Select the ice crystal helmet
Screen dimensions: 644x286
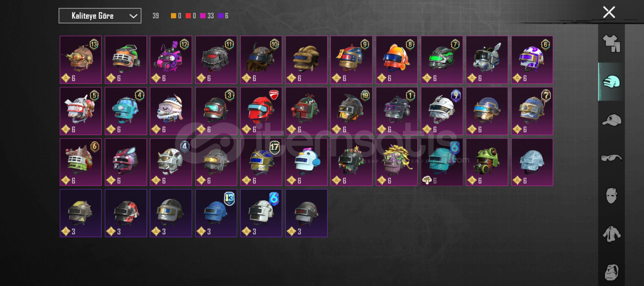coord(532,162)
